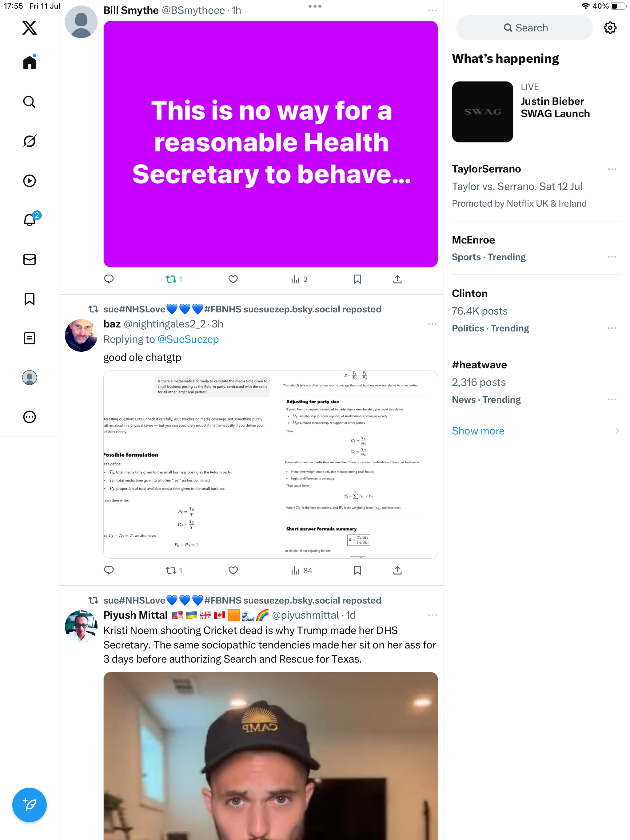Compose a new post button
Image resolution: width=630 pixels, height=840 pixels.
pos(29,805)
